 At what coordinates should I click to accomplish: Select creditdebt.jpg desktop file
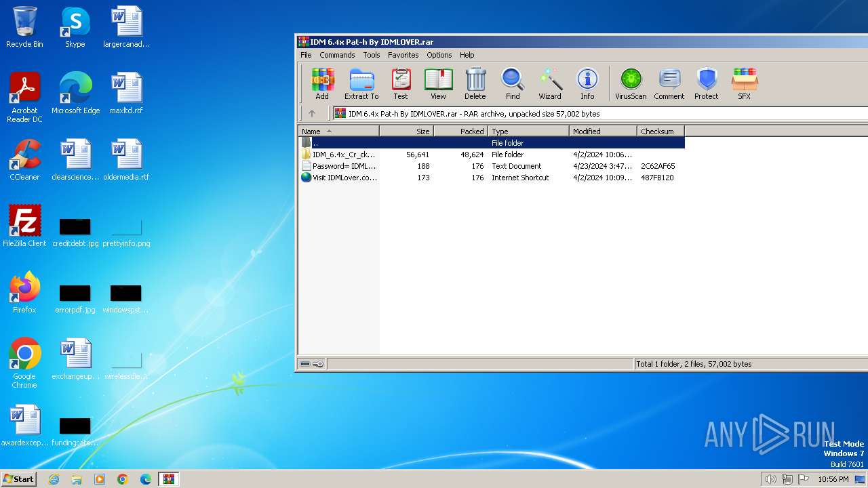pos(75,232)
